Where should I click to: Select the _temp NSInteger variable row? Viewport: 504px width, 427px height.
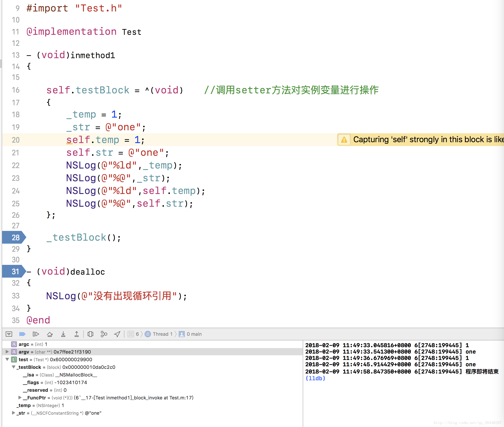[x=152, y=405]
